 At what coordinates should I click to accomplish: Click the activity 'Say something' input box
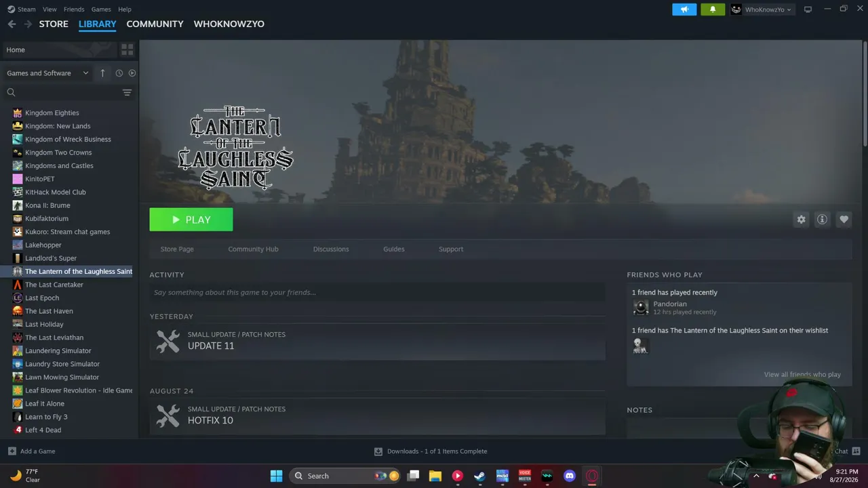coord(377,293)
